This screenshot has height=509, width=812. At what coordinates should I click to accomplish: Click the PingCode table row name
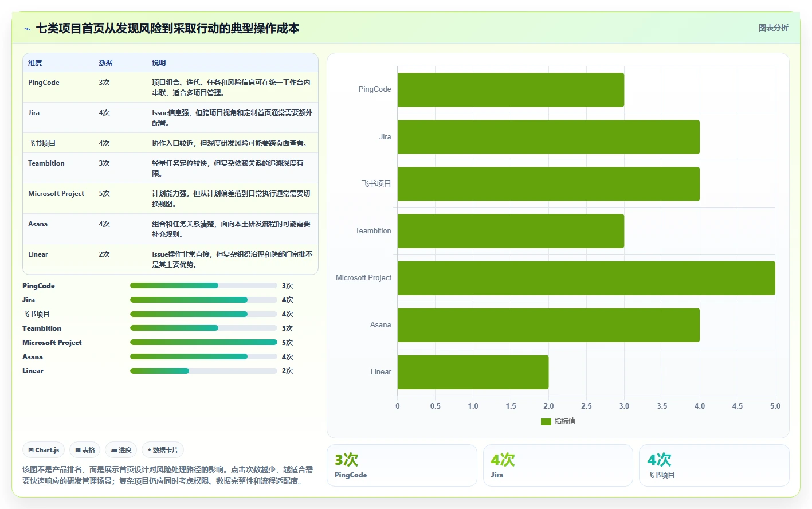coord(44,83)
